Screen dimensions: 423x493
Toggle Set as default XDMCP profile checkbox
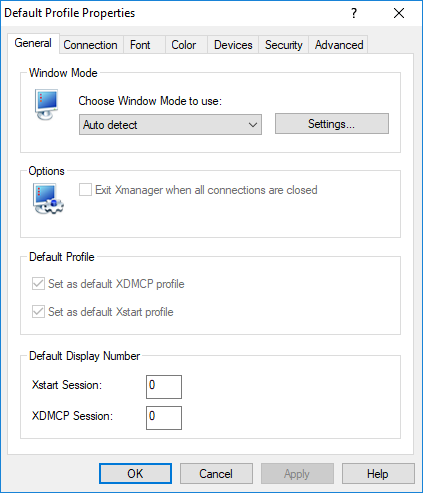pyautogui.click(x=38, y=284)
